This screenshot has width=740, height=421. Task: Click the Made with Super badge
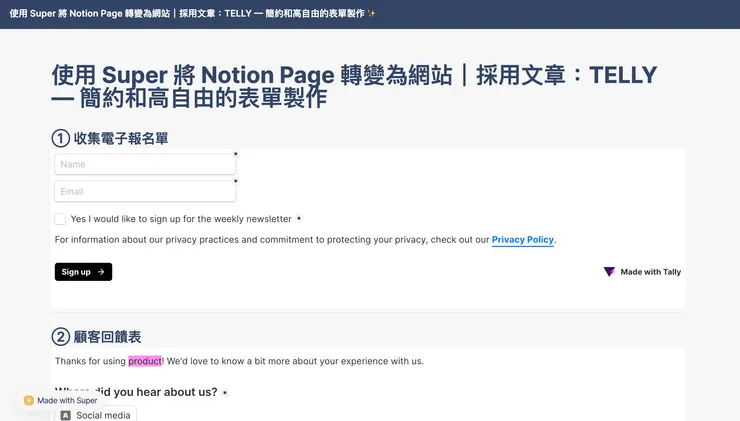61,400
